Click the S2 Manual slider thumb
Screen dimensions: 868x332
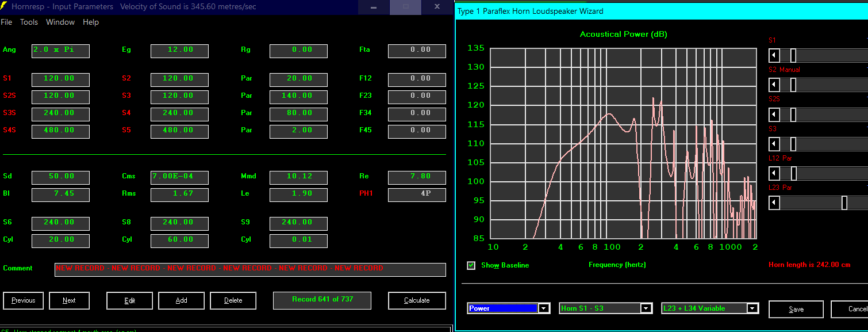pyautogui.click(x=793, y=85)
